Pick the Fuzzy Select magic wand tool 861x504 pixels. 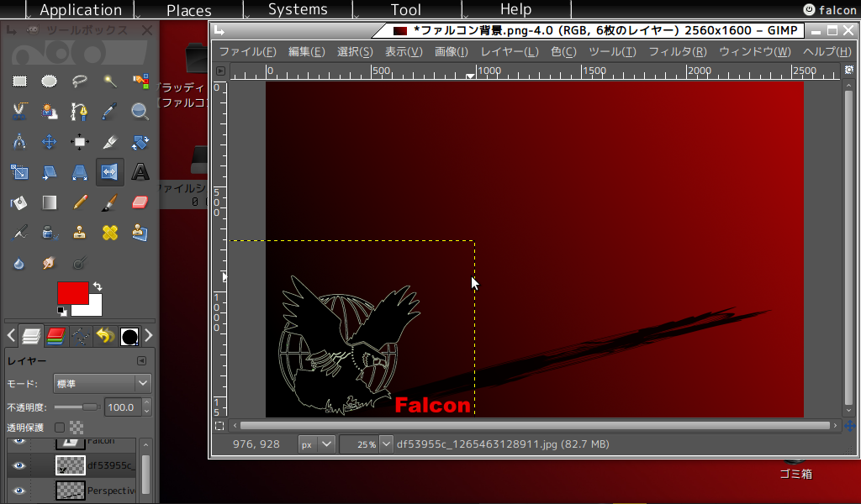pyautogui.click(x=110, y=81)
